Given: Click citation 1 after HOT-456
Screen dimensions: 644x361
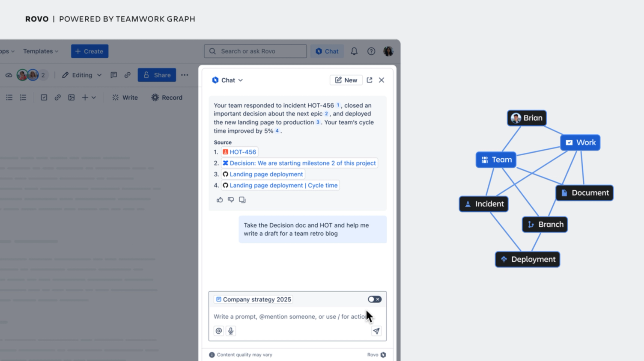Looking at the screenshot, I should point(338,105).
